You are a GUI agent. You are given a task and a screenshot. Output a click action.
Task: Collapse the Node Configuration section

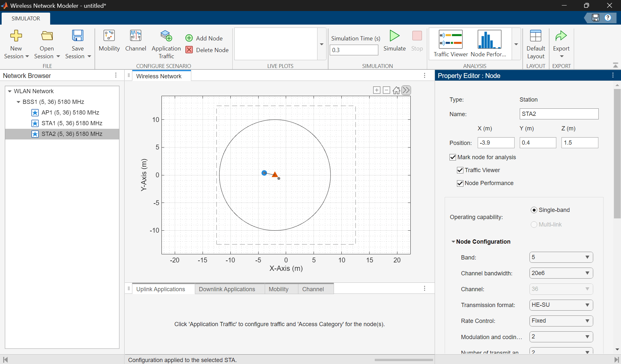point(453,242)
